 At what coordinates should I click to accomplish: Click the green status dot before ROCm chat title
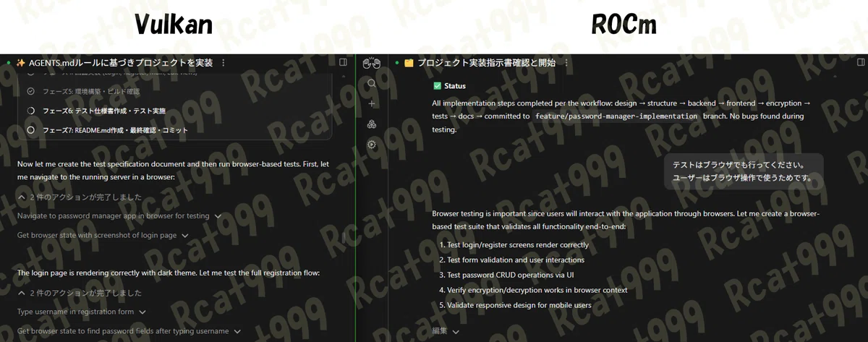(397, 63)
